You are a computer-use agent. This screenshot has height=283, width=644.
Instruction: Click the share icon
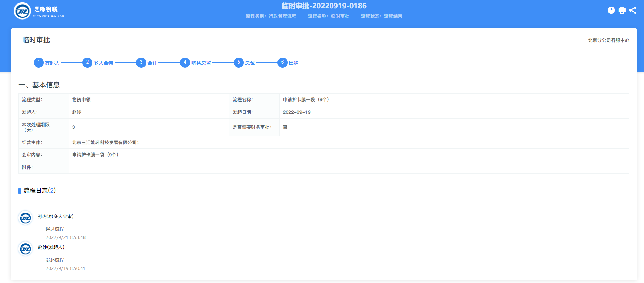click(x=632, y=10)
